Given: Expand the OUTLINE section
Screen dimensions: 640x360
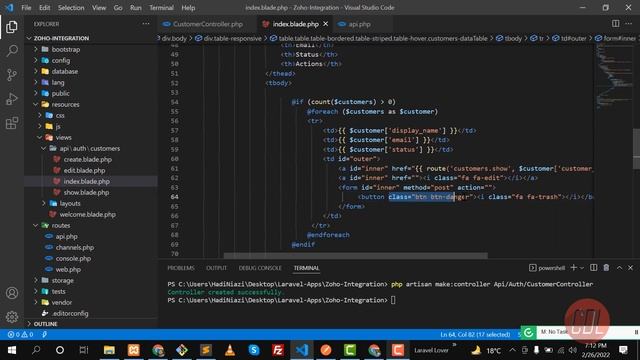Looking at the screenshot, I should pos(45,324).
